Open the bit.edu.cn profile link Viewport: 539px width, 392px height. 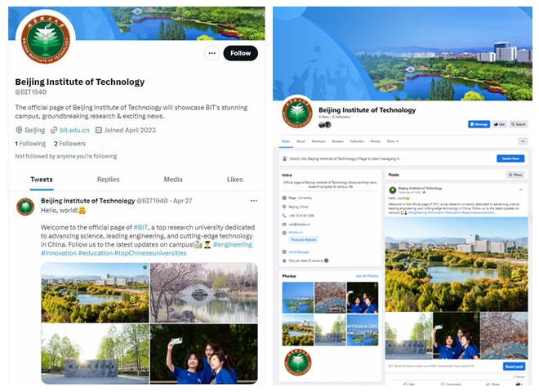tap(74, 131)
